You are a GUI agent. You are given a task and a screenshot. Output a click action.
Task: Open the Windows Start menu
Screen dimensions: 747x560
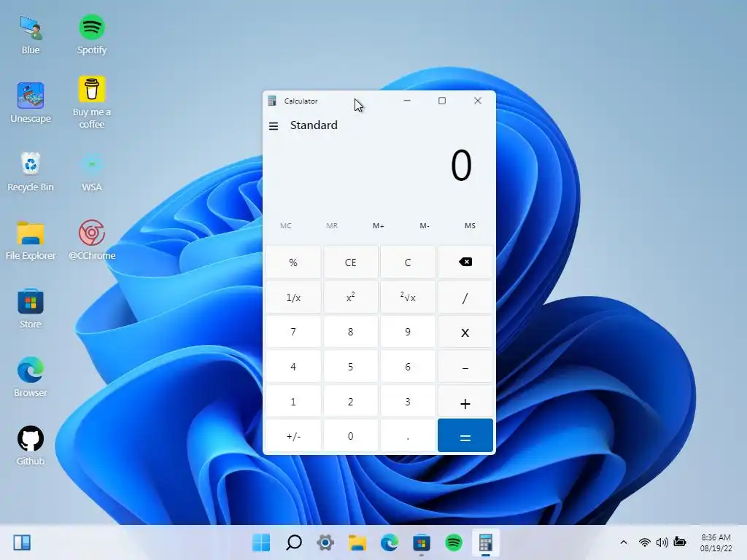tap(261, 542)
